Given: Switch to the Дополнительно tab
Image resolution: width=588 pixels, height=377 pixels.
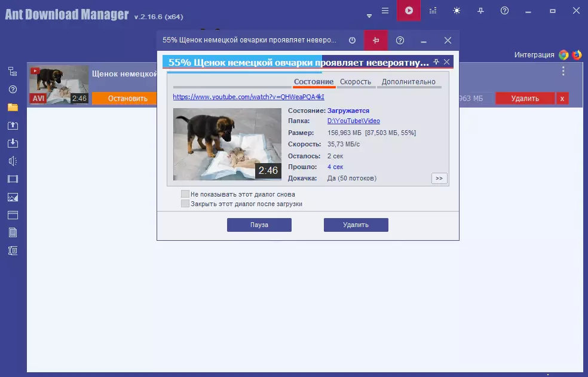Looking at the screenshot, I should point(409,82).
